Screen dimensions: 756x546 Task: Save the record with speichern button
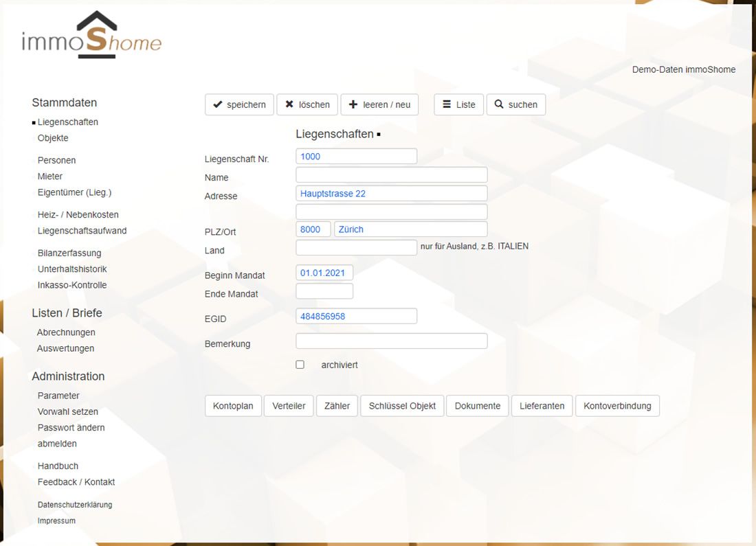[x=239, y=104]
